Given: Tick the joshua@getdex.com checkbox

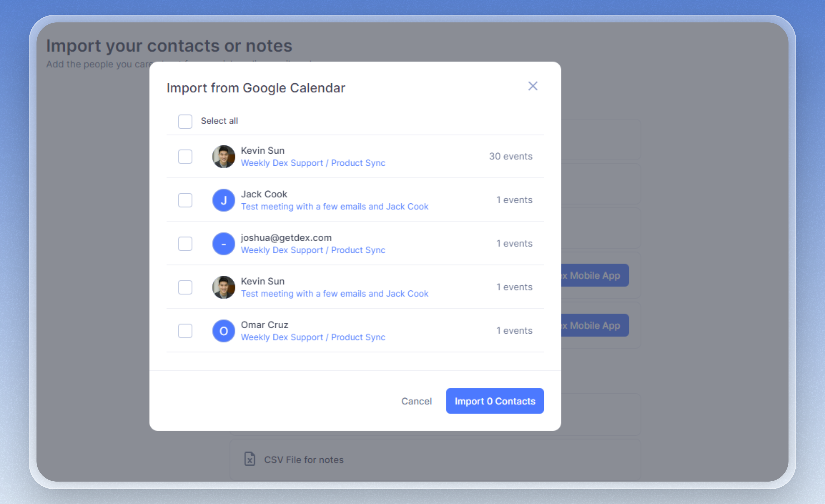Looking at the screenshot, I should [x=185, y=244].
